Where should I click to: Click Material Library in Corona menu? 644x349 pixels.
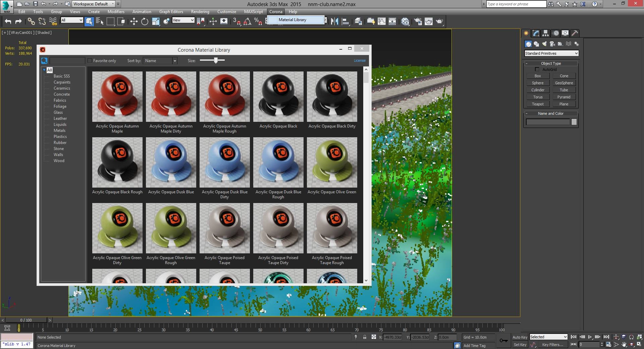[292, 20]
